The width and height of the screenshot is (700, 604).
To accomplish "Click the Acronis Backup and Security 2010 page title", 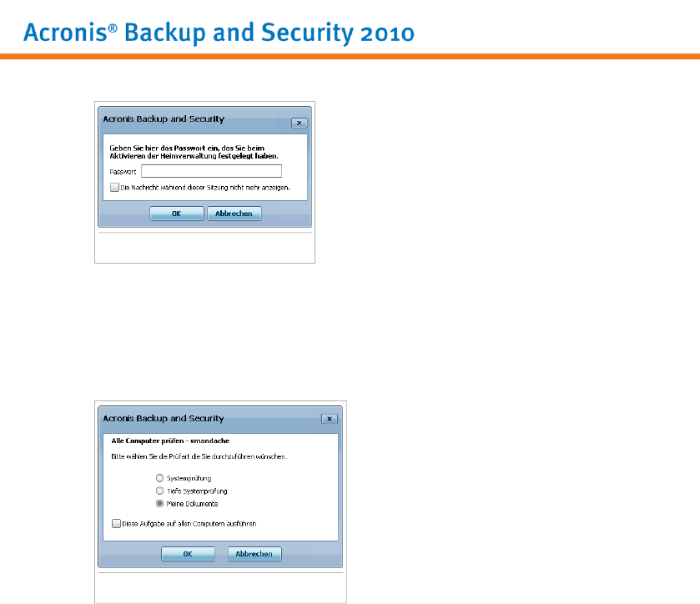I will coord(219,33).
